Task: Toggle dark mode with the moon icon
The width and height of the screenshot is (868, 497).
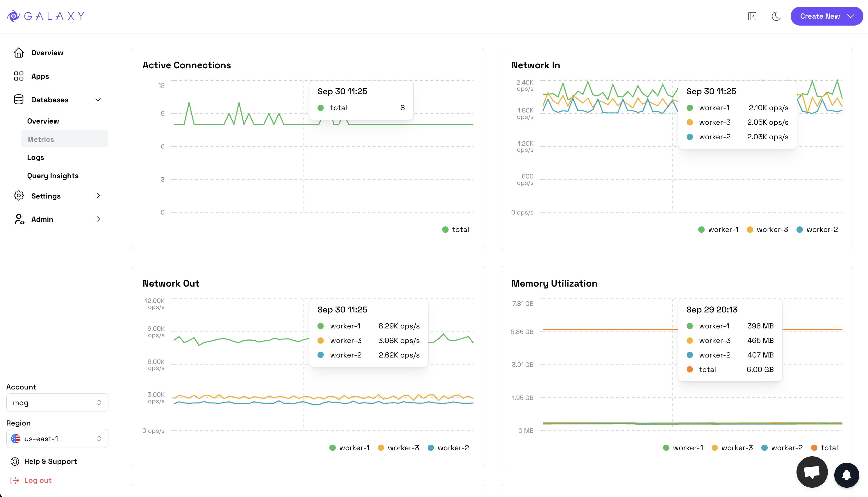Action: click(776, 16)
